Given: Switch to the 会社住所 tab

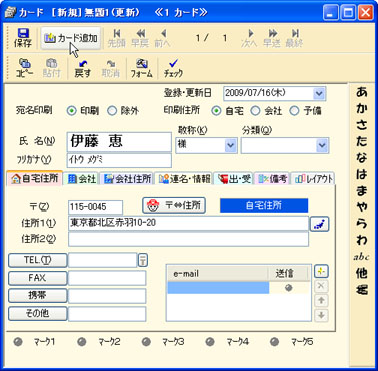Looking at the screenshot, I should (x=127, y=179).
